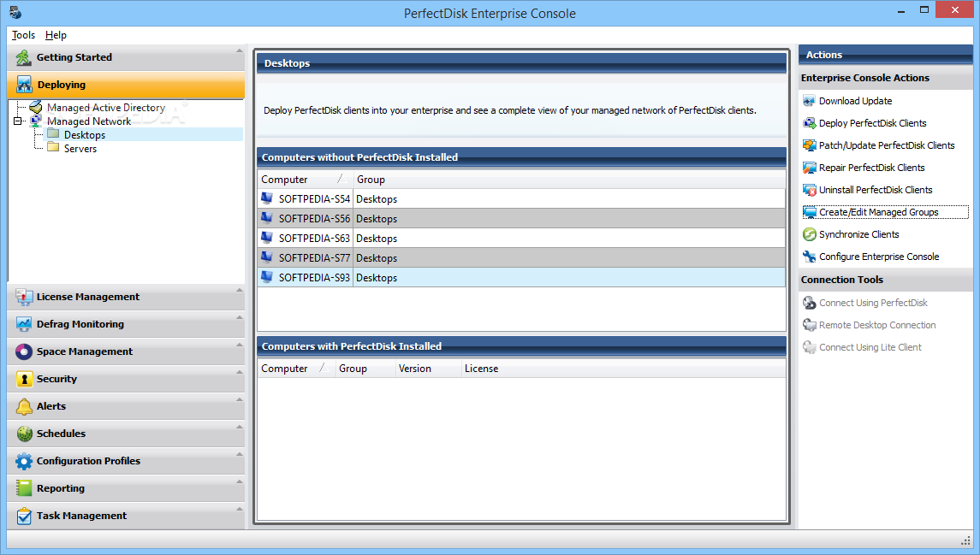Viewport: 980px width, 555px height.
Task: Click the Repair PerfectDisk Clients icon
Action: (810, 168)
